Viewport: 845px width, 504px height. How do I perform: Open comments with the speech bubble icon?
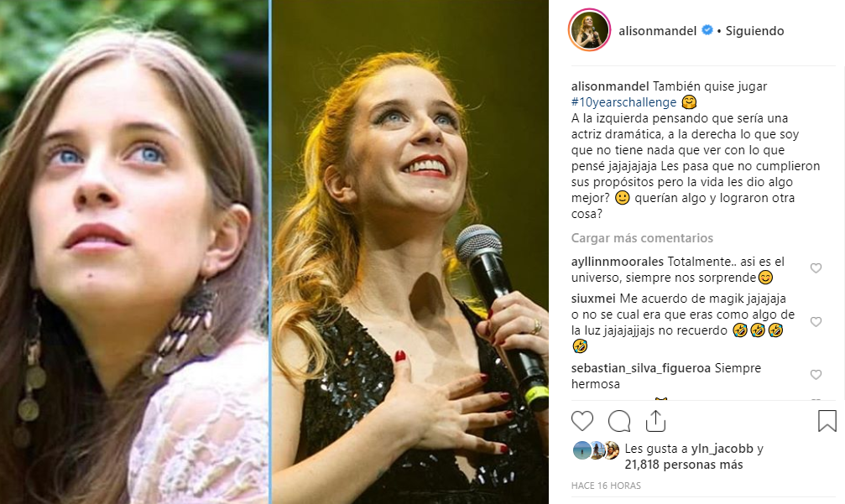pos(619,420)
